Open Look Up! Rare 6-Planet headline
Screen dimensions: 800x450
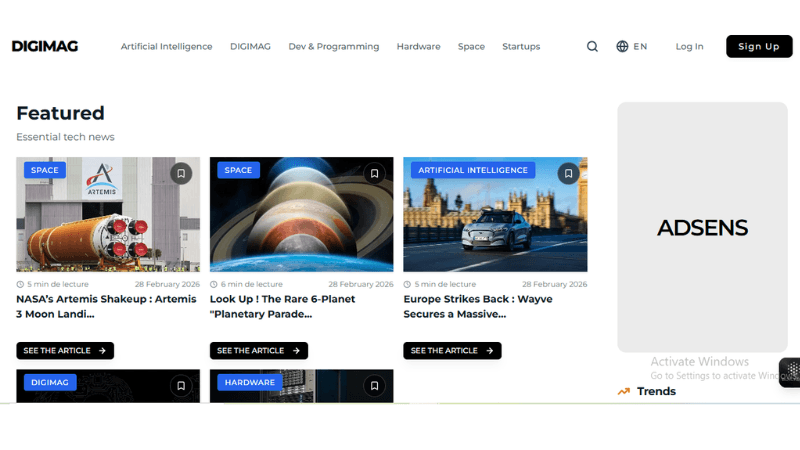coord(282,307)
